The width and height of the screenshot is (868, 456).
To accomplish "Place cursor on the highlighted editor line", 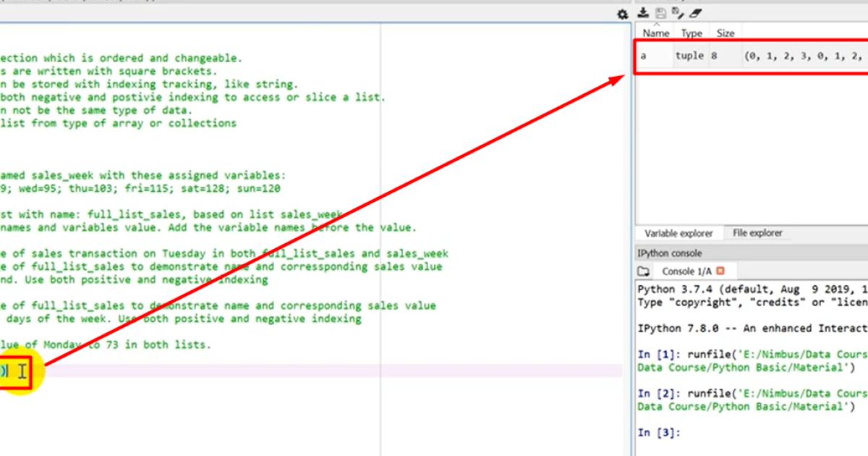I will (x=217, y=371).
